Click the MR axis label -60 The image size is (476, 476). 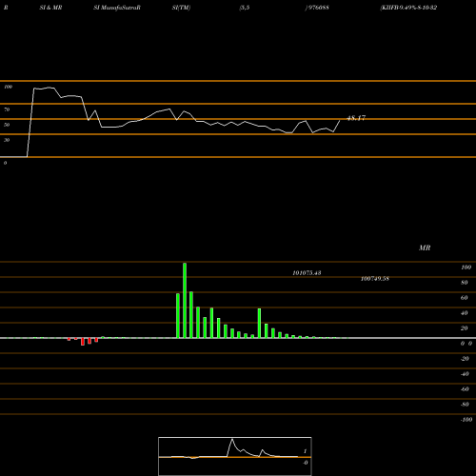[465, 389]
